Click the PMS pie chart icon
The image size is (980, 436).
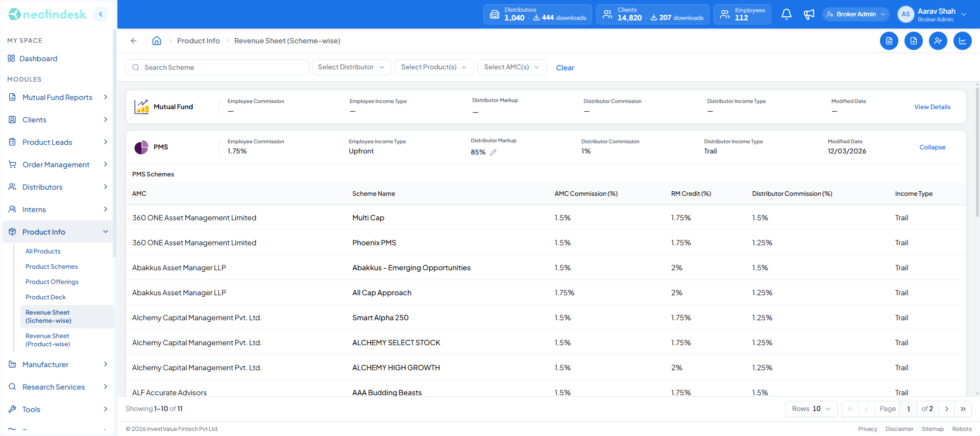point(141,147)
